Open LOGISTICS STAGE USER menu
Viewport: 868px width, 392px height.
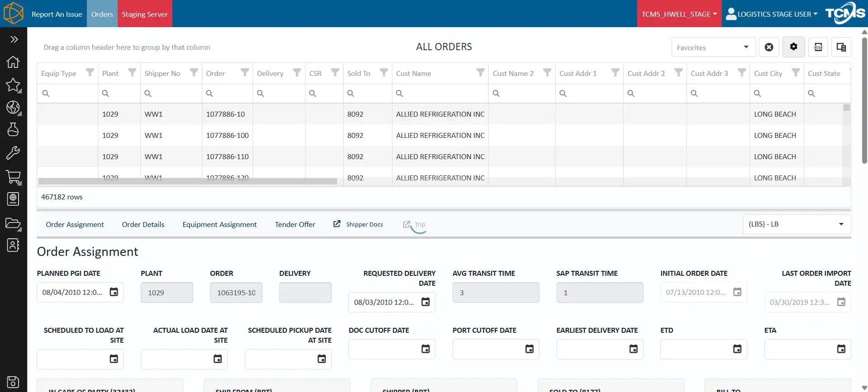[x=772, y=14]
